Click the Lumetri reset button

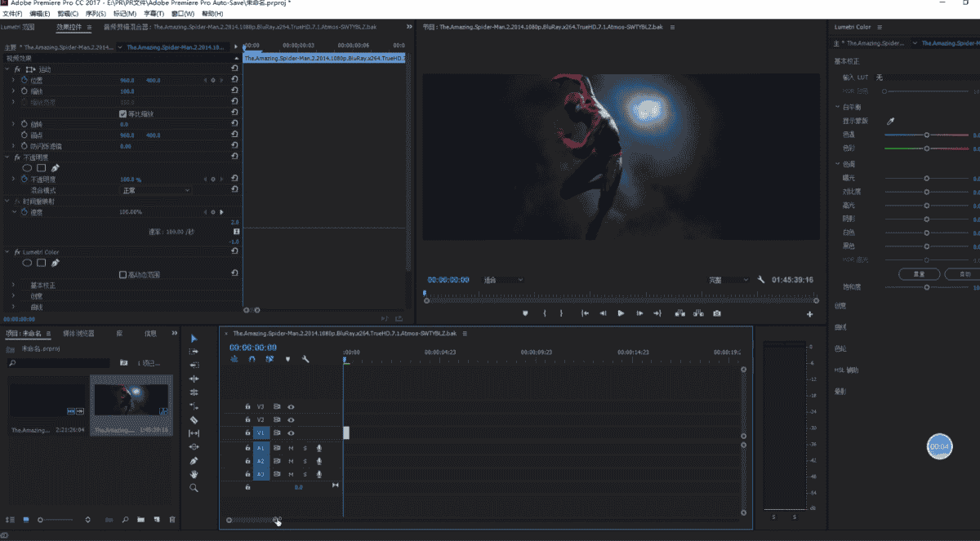(918, 273)
